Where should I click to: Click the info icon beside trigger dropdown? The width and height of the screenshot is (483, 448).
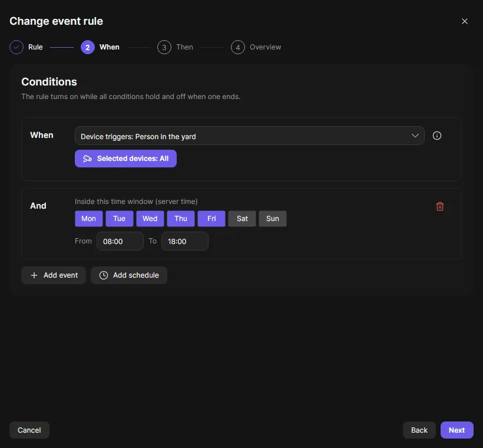[437, 136]
